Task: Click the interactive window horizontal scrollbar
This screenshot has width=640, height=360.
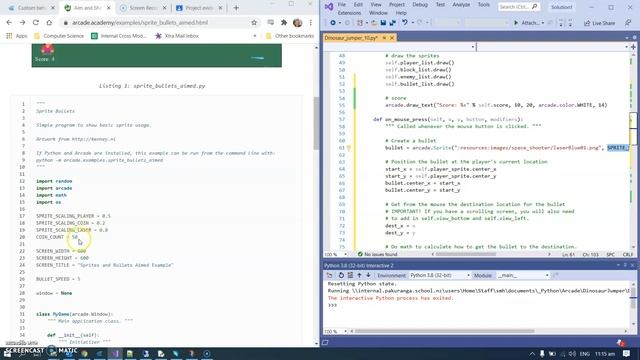Action: [444, 331]
